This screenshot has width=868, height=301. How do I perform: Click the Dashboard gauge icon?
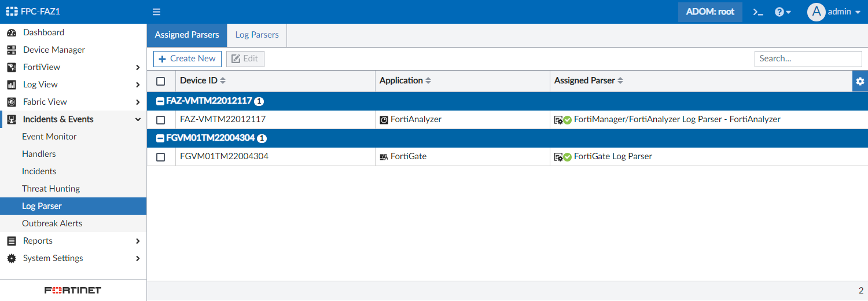coord(12,32)
